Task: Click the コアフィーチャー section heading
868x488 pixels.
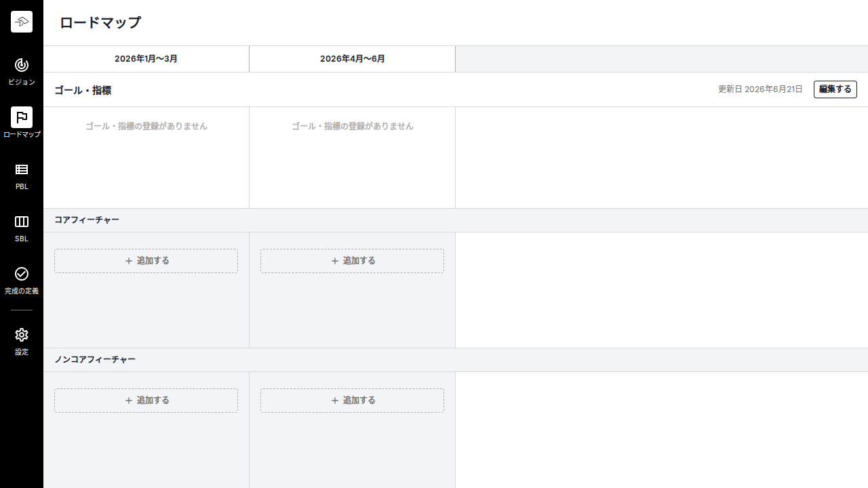Action: (87, 220)
